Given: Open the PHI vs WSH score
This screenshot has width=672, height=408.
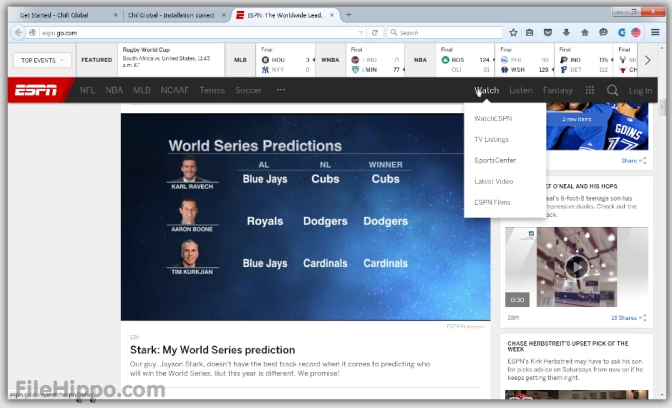Looking at the screenshot, I should tap(525, 60).
